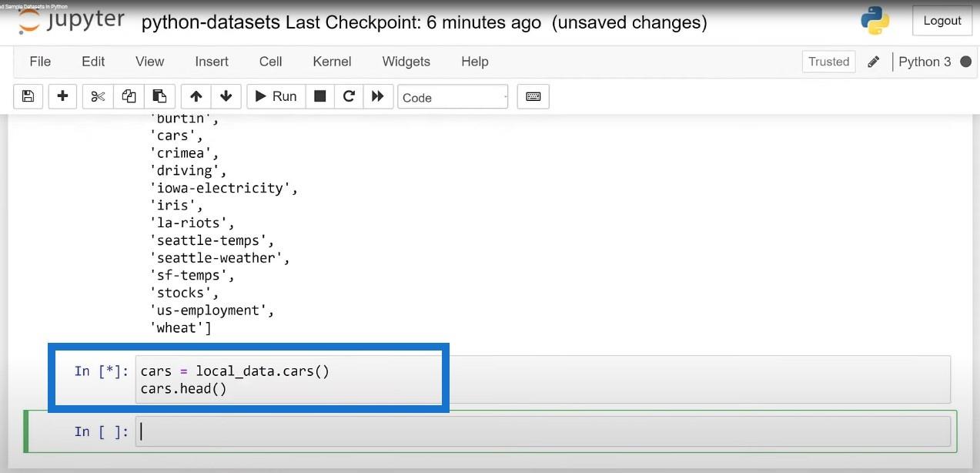Click 'seattle-temps' in the output list
The height and width of the screenshot is (473, 980).
208,240
